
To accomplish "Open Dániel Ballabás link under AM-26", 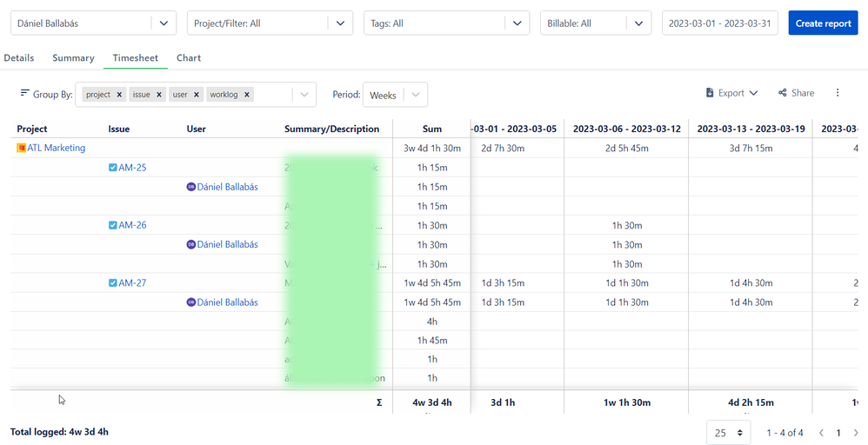I will click(x=228, y=244).
